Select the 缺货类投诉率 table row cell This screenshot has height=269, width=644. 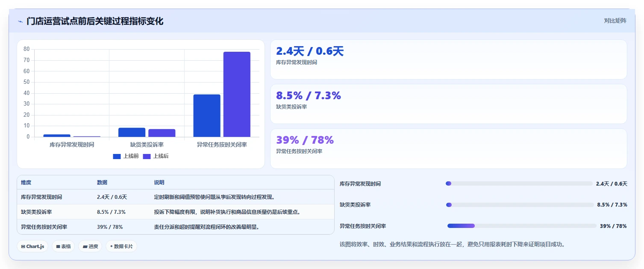coord(36,212)
